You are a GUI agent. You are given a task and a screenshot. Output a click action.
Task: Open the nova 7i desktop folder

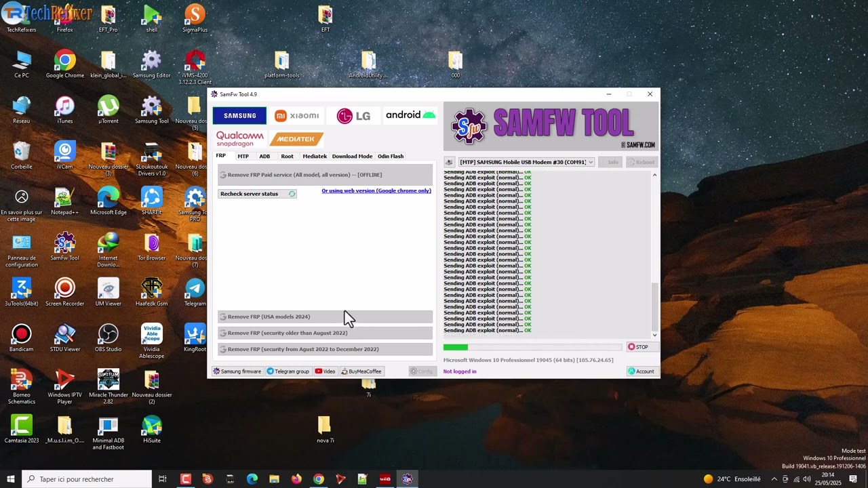(x=325, y=429)
